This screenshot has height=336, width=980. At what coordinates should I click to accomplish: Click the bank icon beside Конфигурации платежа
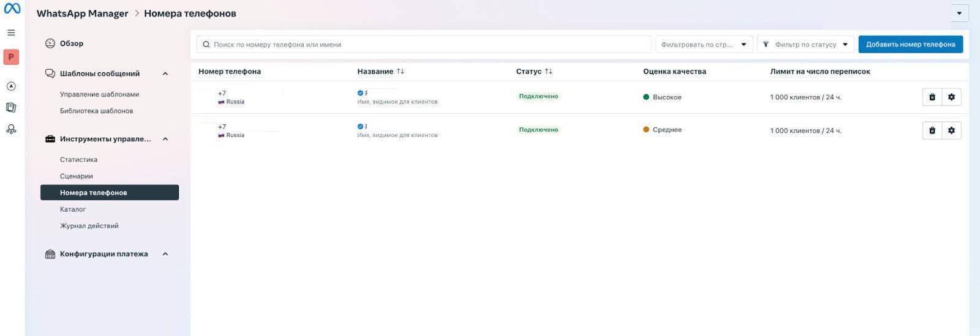(x=50, y=254)
